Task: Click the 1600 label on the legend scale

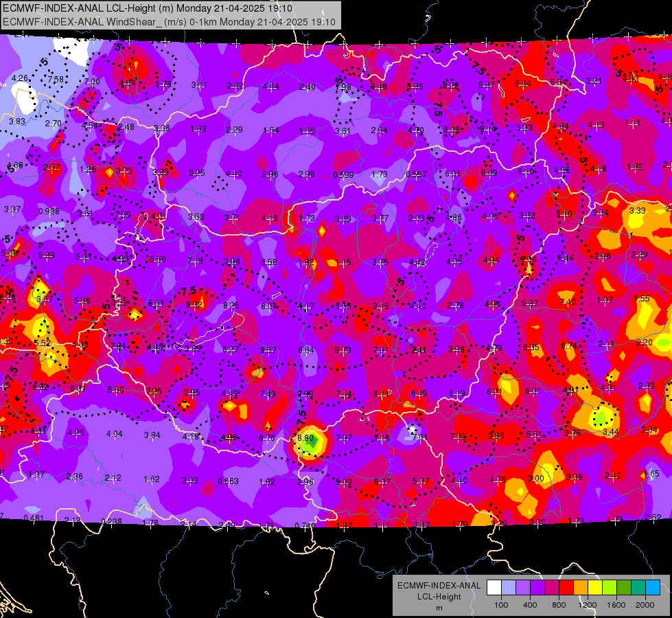Action: [x=616, y=605]
